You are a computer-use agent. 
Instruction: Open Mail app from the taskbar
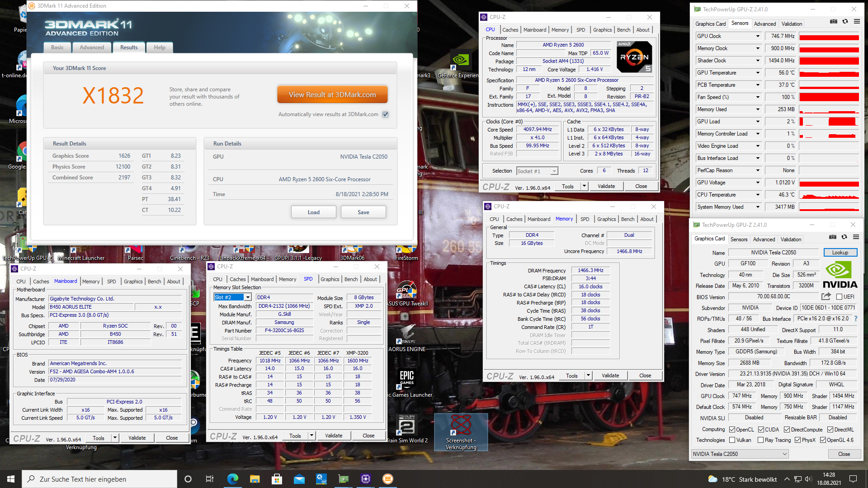299,479
